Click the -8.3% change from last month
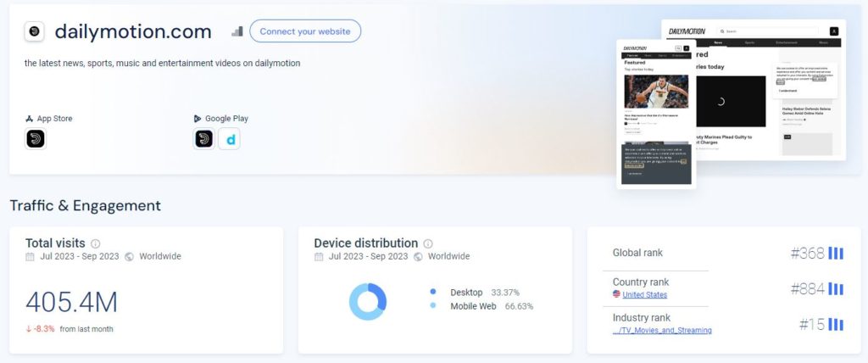The height and width of the screenshot is (363, 868). pyautogui.click(x=44, y=328)
